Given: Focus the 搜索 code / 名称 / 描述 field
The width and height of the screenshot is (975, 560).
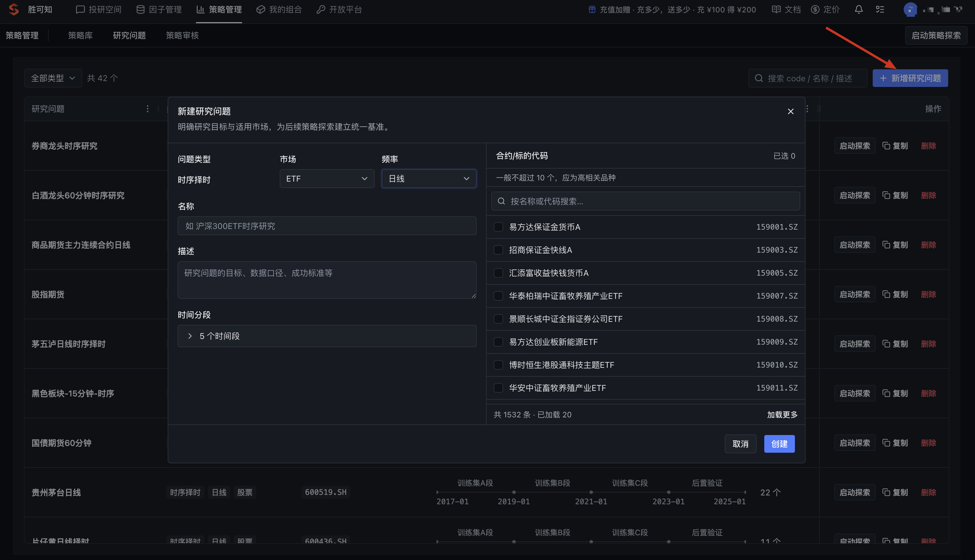Looking at the screenshot, I should click(x=807, y=78).
